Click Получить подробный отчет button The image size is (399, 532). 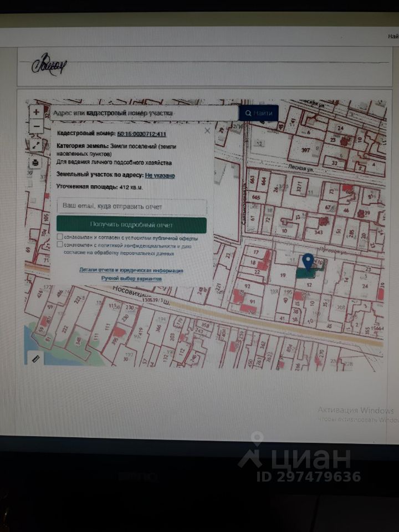pos(132,224)
